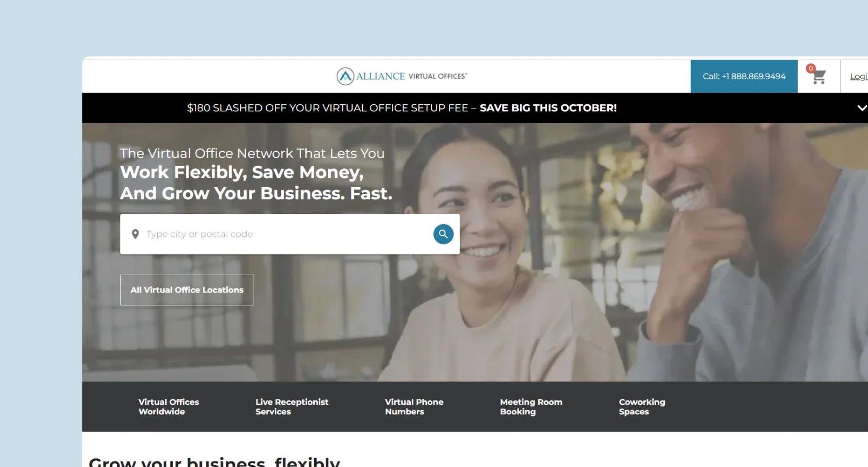Select Virtual Phone Numbers menu item
The width and height of the screenshot is (868, 467).
click(x=414, y=407)
